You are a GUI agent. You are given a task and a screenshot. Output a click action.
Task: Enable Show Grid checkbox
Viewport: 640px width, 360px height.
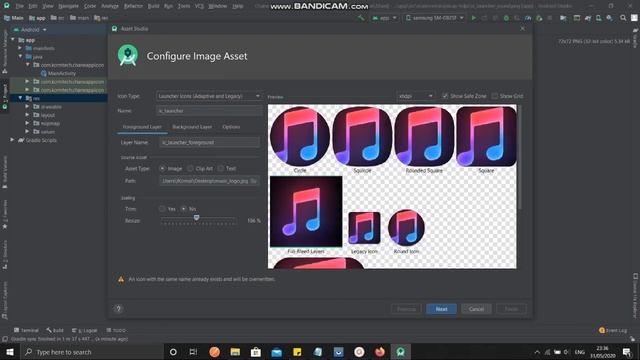(x=495, y=96)
